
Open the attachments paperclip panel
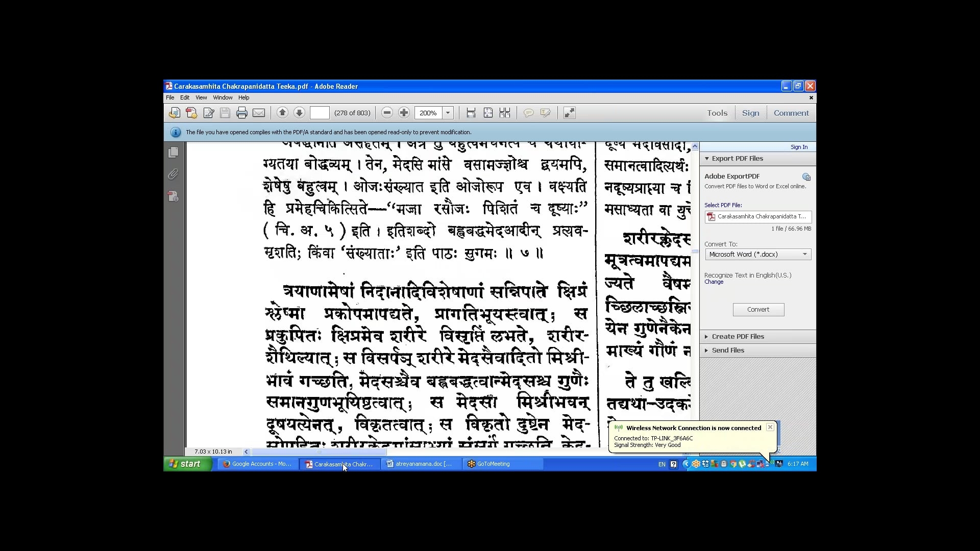174,174
